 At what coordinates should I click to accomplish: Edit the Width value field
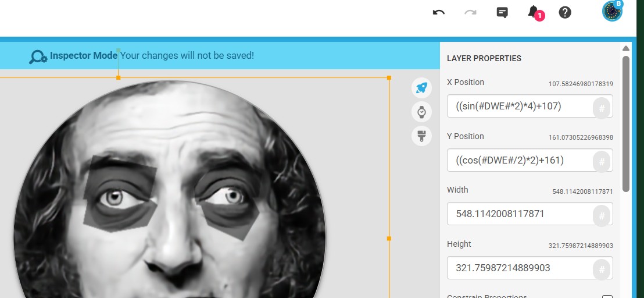[530, 214]
